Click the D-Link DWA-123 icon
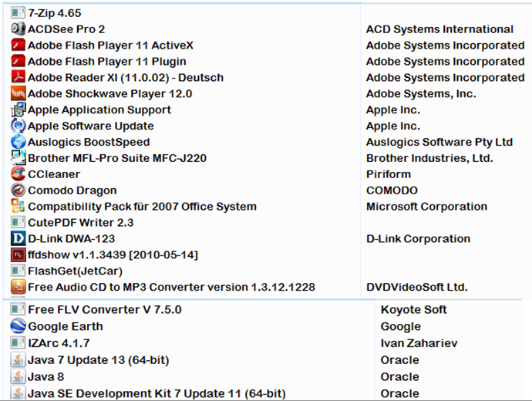The height and width of the screenshot is (401, 532). pos(18,238)
